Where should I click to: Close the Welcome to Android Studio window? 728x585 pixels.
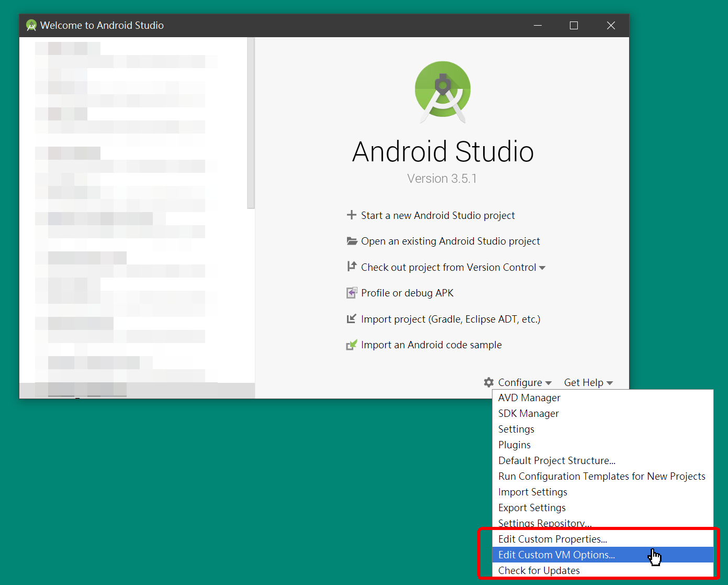click(x=611, y=25)
